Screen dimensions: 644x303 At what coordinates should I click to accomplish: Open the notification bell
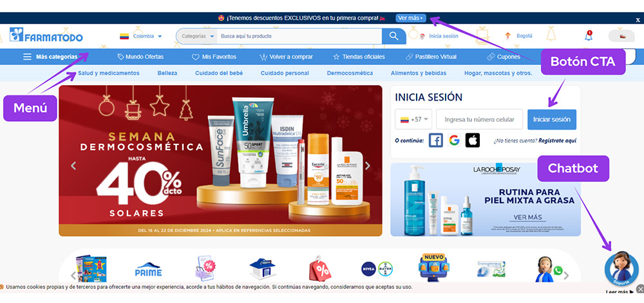pyautogui.click(x=589, y=35)
